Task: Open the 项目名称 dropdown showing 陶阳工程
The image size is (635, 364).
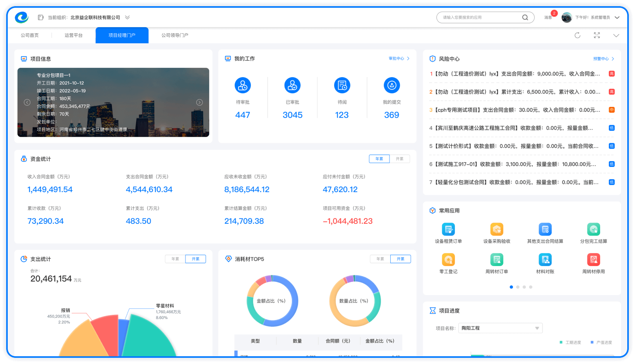Action: point(500,328)
